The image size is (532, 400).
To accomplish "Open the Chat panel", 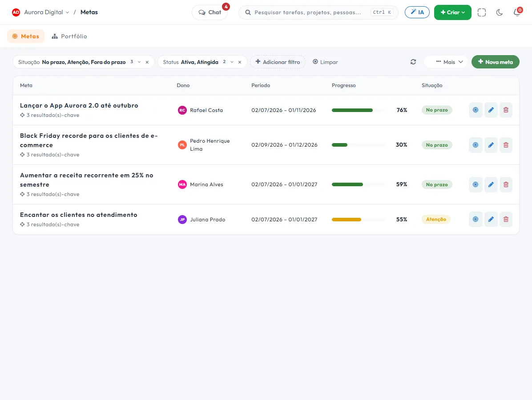I will pos(210,12).
